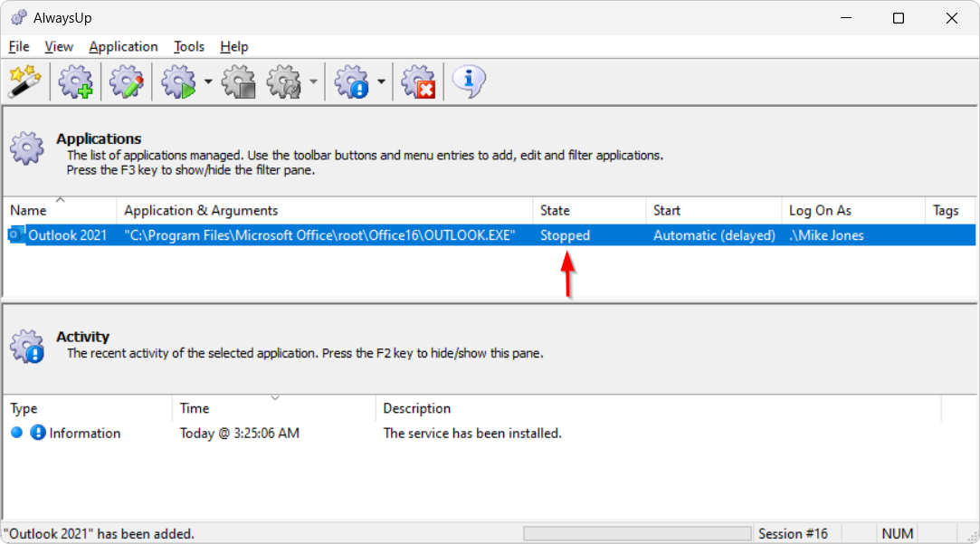Click the OUTLOOK.EXE path cell

click(x=320, y=235)
